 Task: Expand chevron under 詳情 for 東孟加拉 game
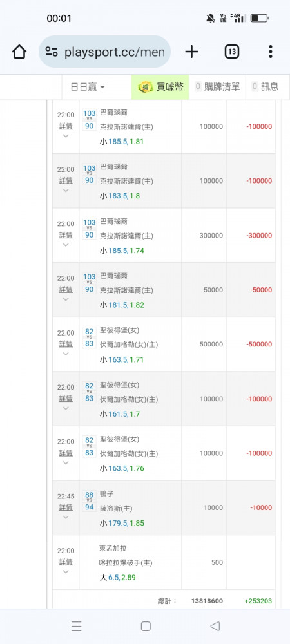coord(66,572)
